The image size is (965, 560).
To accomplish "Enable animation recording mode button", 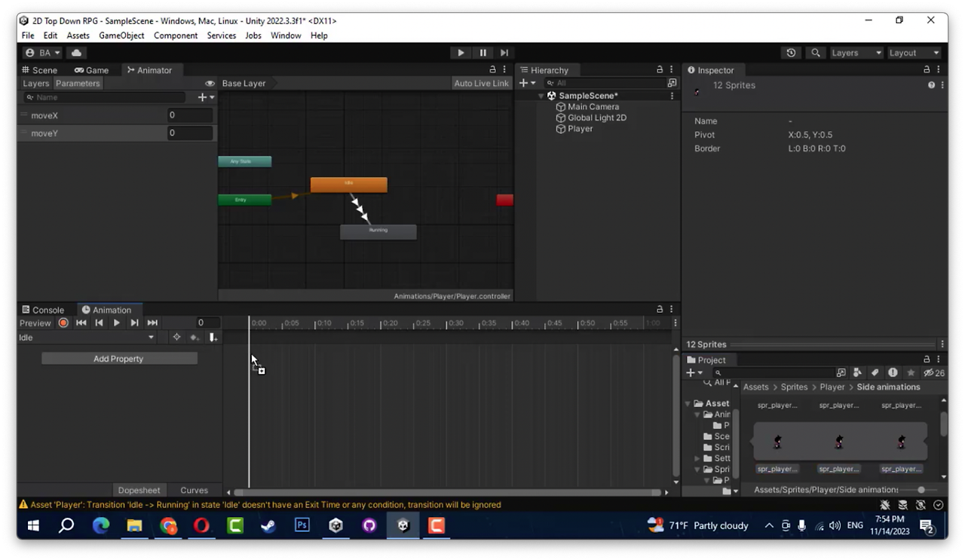I will 63,323.
